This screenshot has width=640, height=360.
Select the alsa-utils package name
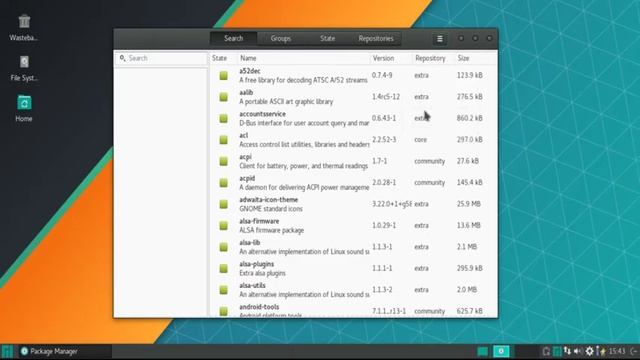point(252,285)
